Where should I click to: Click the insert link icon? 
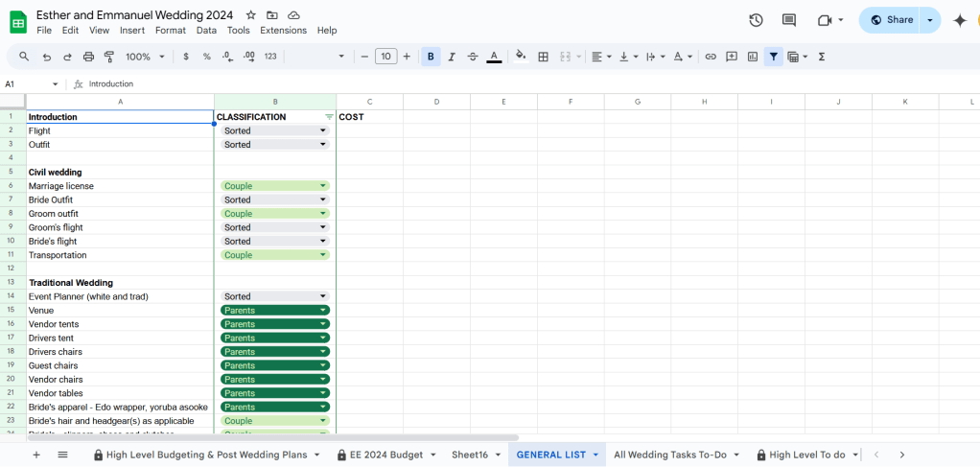click(711, 57)
